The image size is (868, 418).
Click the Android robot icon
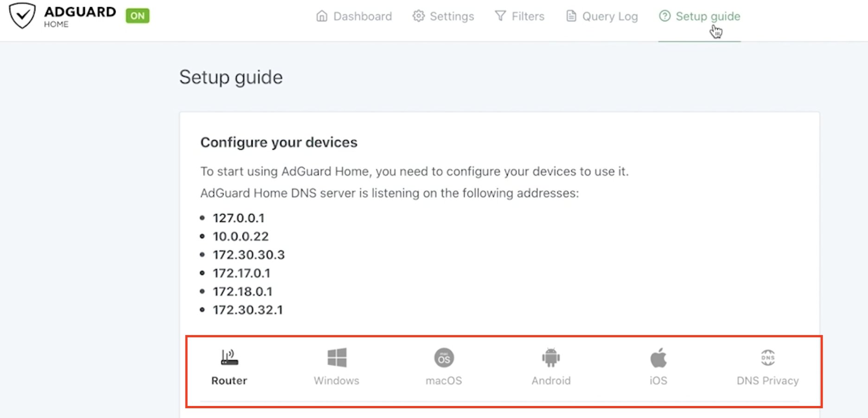tap(551, 357)
